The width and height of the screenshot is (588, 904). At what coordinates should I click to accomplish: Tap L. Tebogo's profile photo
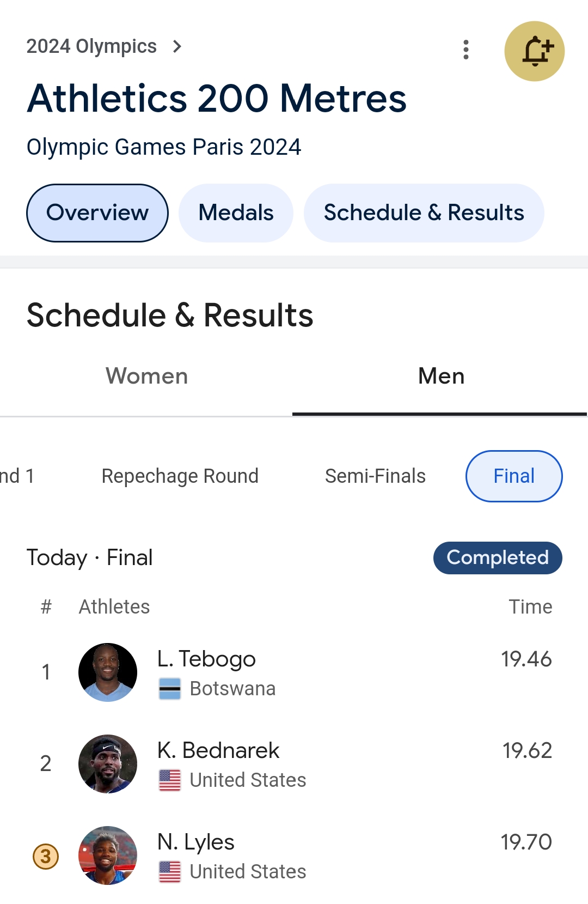[108, 672]
